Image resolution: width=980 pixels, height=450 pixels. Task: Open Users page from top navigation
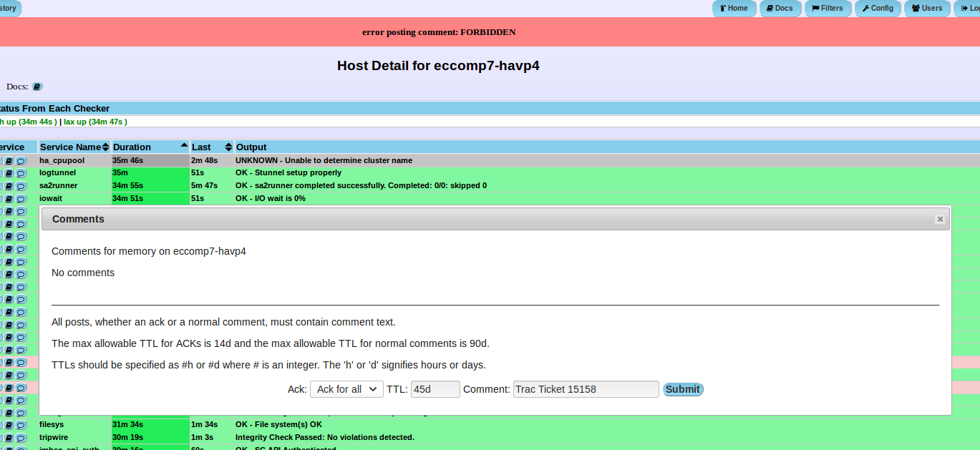pos(927,9)
